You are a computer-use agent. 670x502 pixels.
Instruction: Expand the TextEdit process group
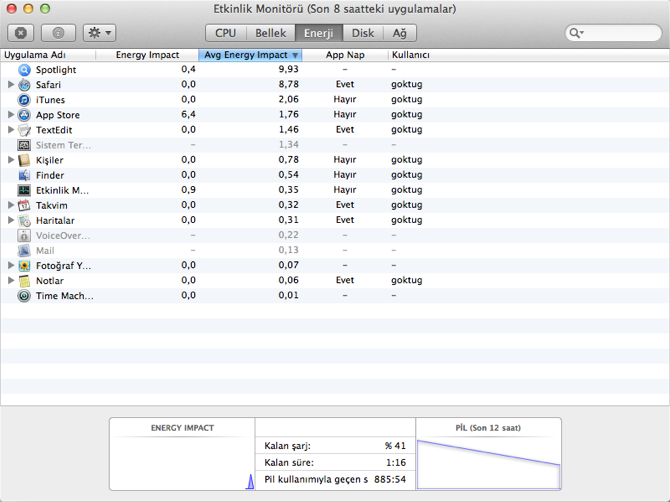coord(11,130)
